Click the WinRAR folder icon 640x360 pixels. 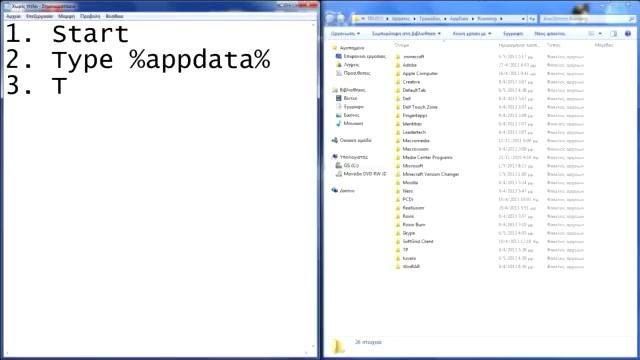tap(398, 267)
